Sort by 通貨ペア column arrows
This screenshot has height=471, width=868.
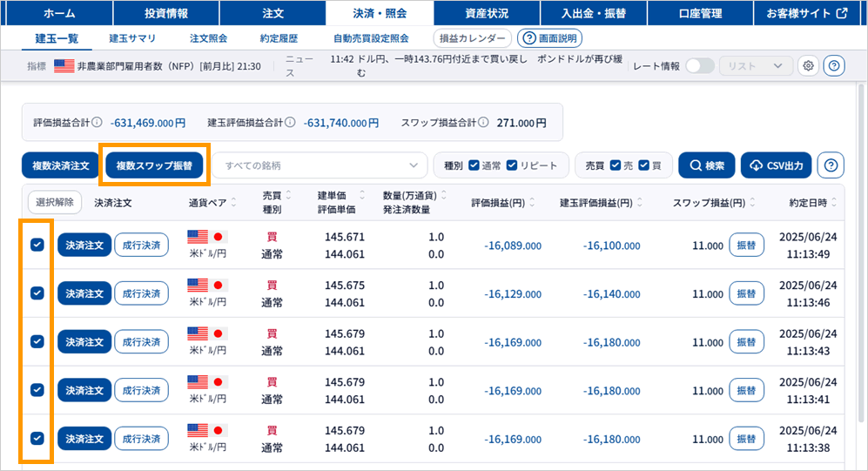[x=233, y=203]
